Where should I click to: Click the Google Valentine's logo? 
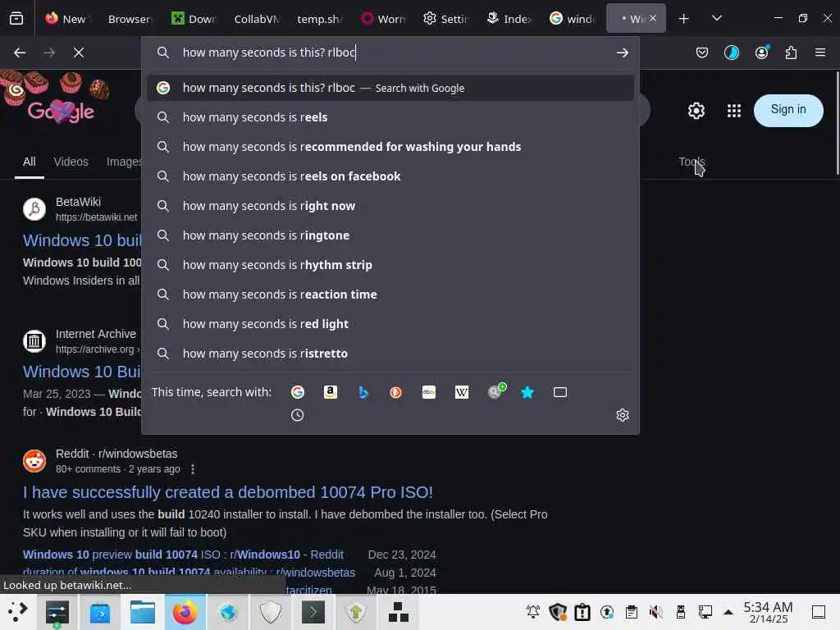(x=61, y=112)
